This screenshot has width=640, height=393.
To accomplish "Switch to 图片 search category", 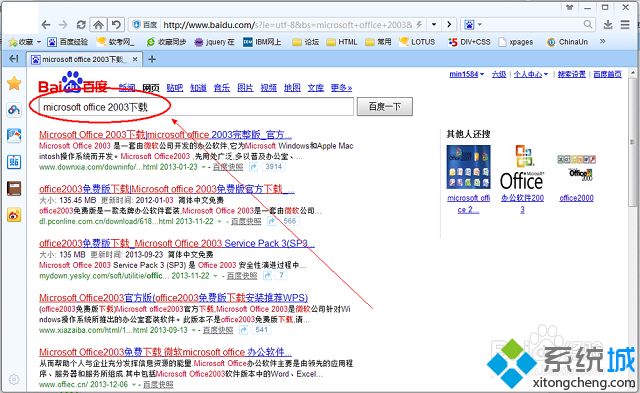I will point(245,88).
